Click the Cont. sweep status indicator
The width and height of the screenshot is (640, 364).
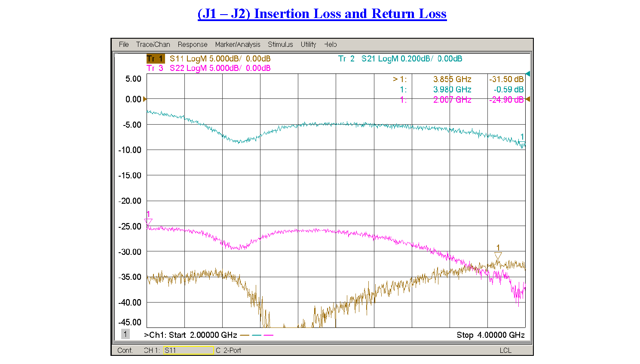[x=125, y=350]
